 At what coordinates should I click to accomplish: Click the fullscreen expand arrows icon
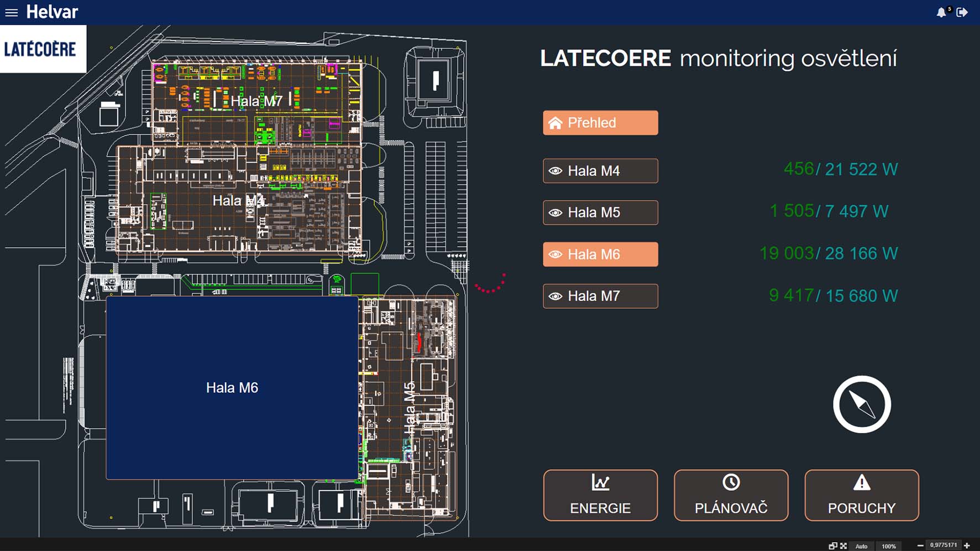pyautogui.click(x=843, y=546)
